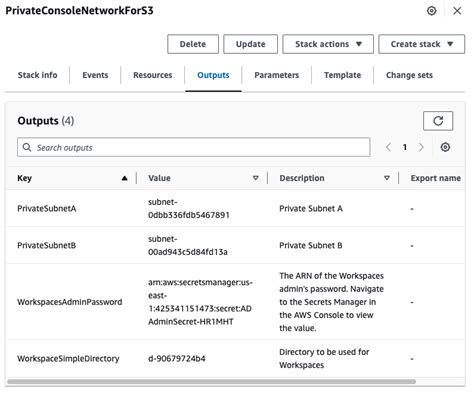Focus the Search outputs field
Image resolution: width=474 pixels, height=396 pixels.
pyautogui.click(x=194, y=147)
